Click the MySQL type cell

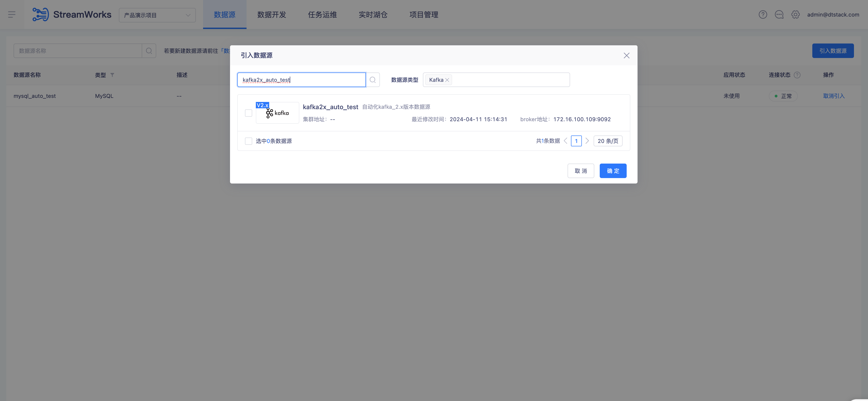pos(104,96)
